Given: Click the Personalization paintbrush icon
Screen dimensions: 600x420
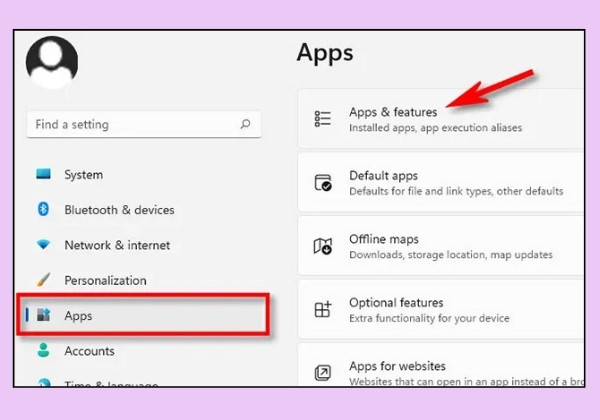Looking at the screenshot, I should coord(43,280).
